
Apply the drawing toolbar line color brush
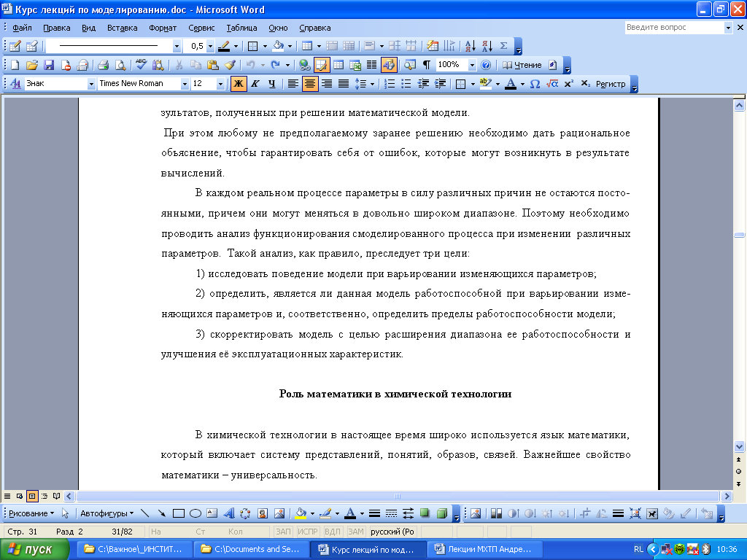325,513
